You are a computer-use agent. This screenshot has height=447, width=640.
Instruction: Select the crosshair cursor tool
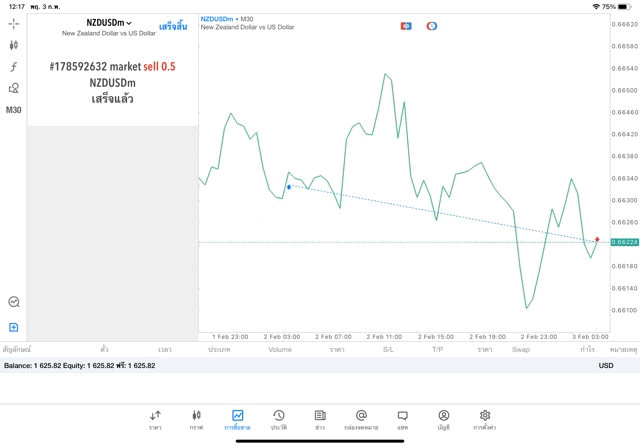point(14,24)
